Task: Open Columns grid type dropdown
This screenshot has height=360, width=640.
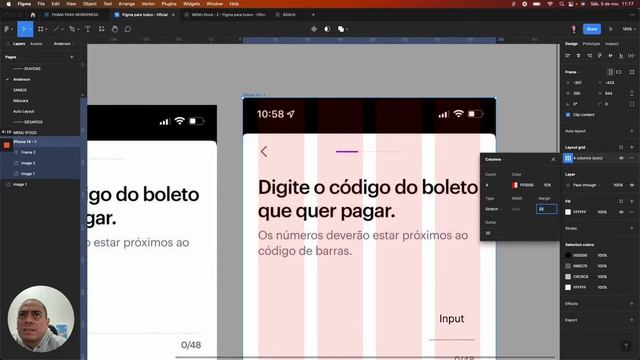Action: pos(495,159)
